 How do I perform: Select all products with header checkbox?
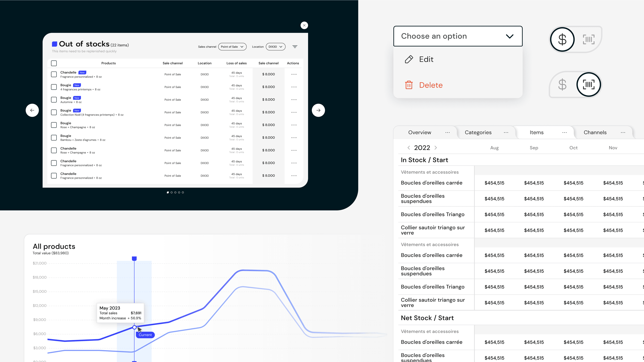(x=54, y=63)
